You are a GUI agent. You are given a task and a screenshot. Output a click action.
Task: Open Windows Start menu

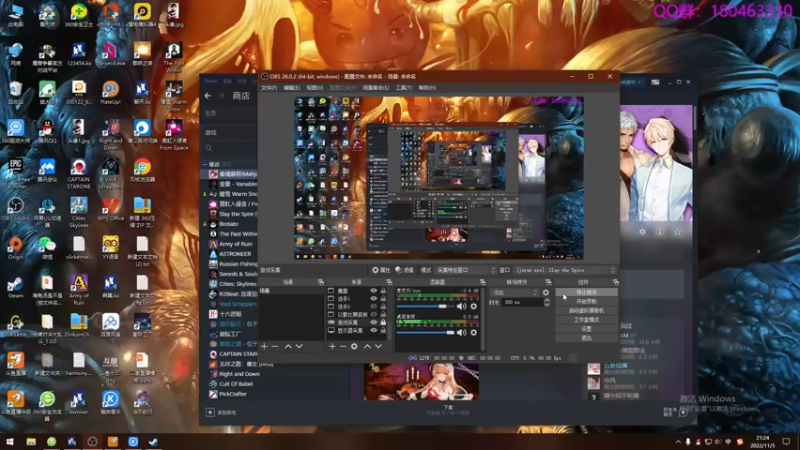[x=10, y=442]
